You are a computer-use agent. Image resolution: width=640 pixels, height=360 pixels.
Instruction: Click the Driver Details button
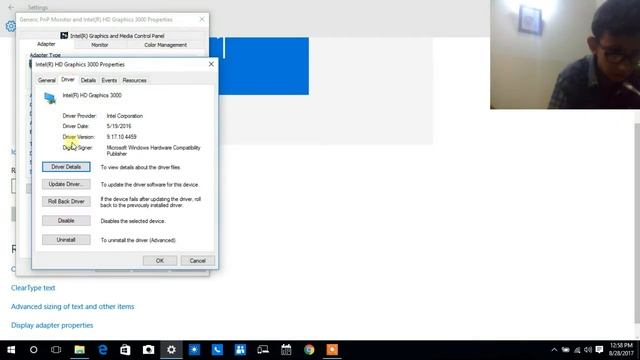pos(66,167)
